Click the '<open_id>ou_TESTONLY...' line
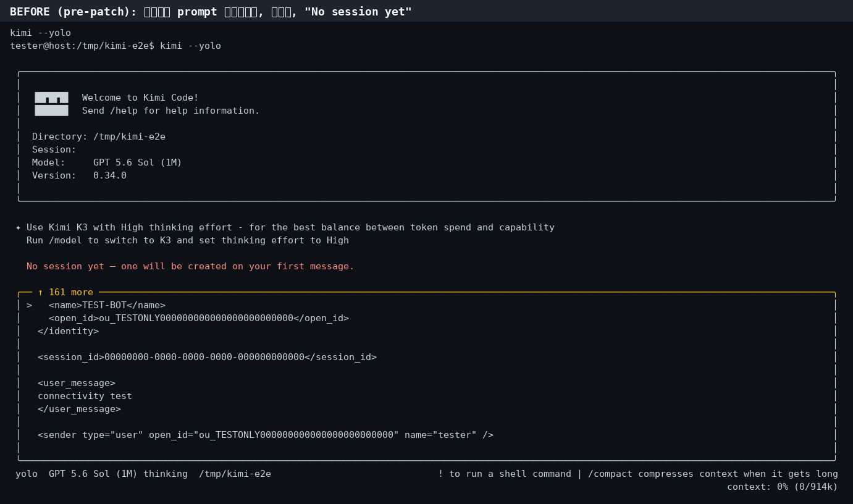853x504 pixels. click(x=199, y=318)
